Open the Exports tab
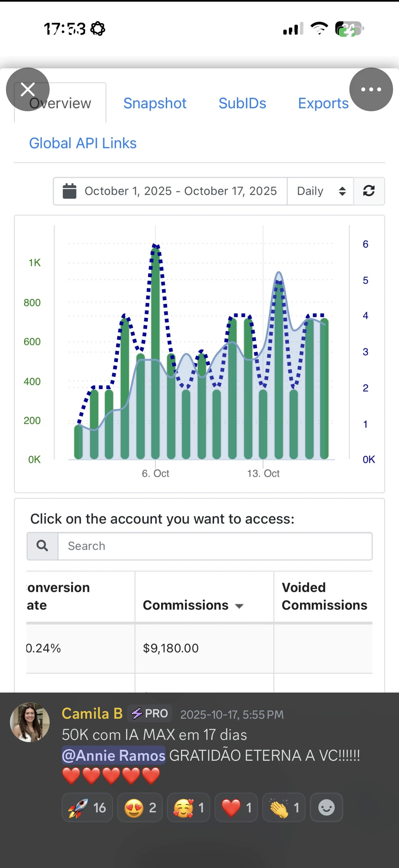This screenshot has width=399, height=868. [323, 103]
